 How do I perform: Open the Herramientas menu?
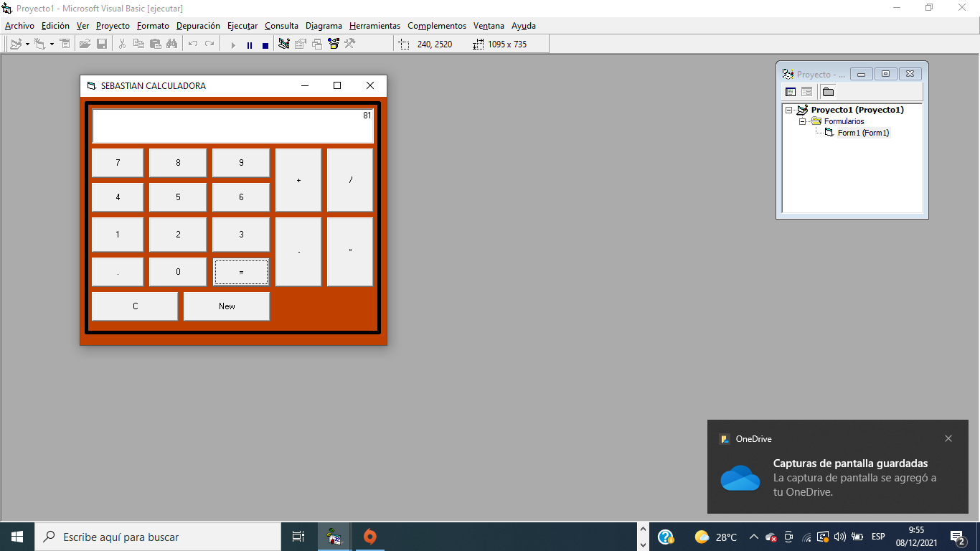pos(374,26)
